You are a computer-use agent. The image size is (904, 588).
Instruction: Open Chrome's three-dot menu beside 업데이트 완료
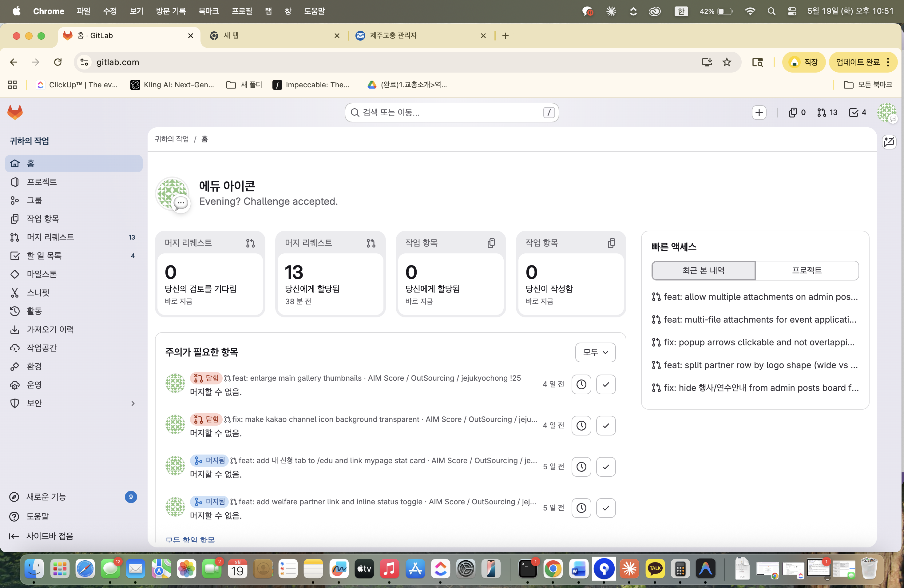coord(888,62)
